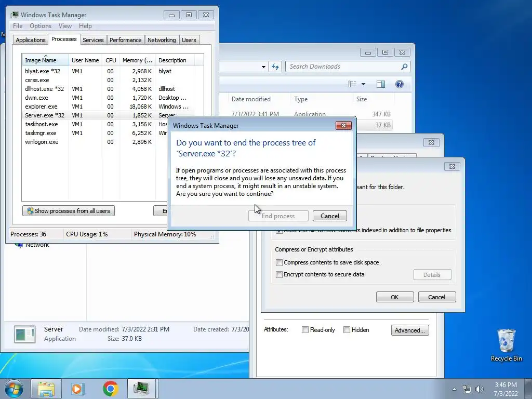
Task: Click the volume speaker tray icon
Action: 479,389
